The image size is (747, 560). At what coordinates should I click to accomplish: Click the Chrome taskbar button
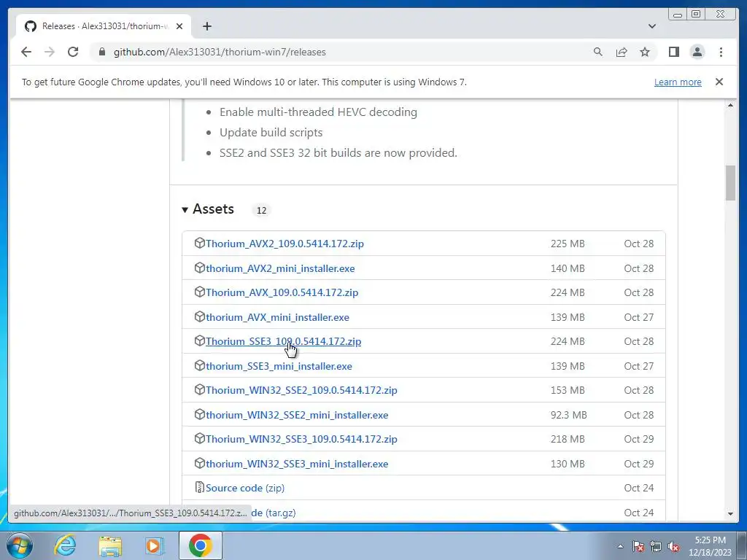click(200, 545)
